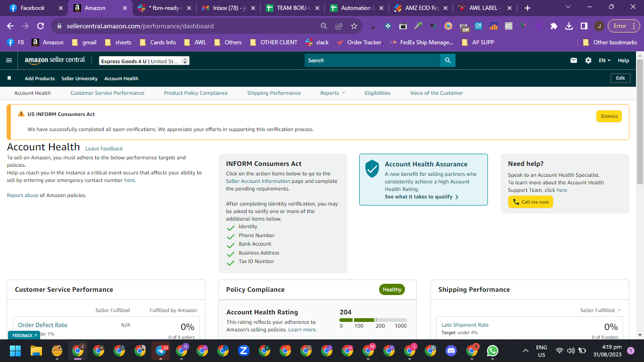Open WhatsApp from the taskbar
Image resolution: width=644 pixels, height=362 pixels.
tap(493, 351)
